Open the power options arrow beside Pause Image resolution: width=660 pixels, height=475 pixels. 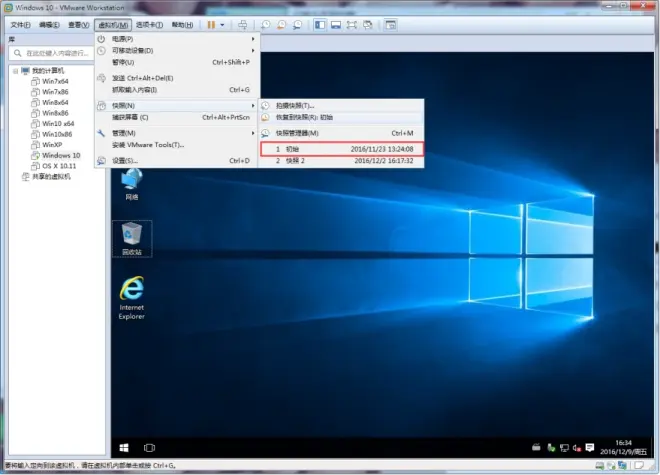point(222,25)
